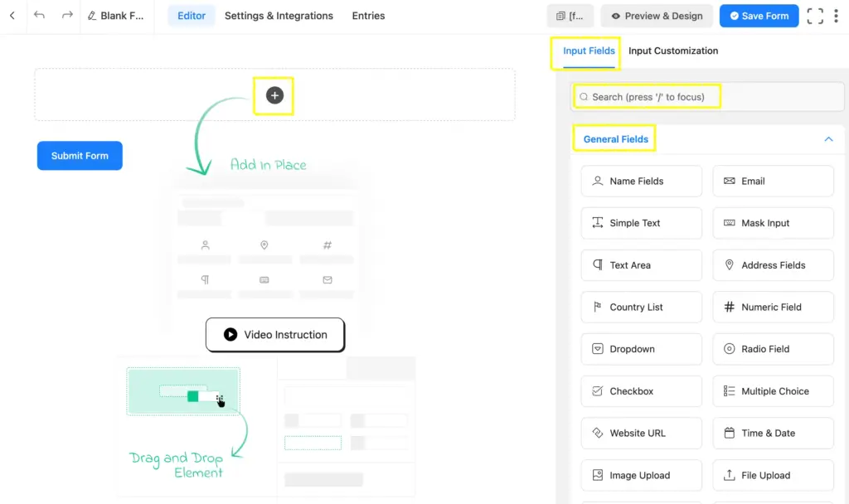The height and width of the screenshot is (504, 849).
Task: Play the Video Instruction
Action: [274, 334]
